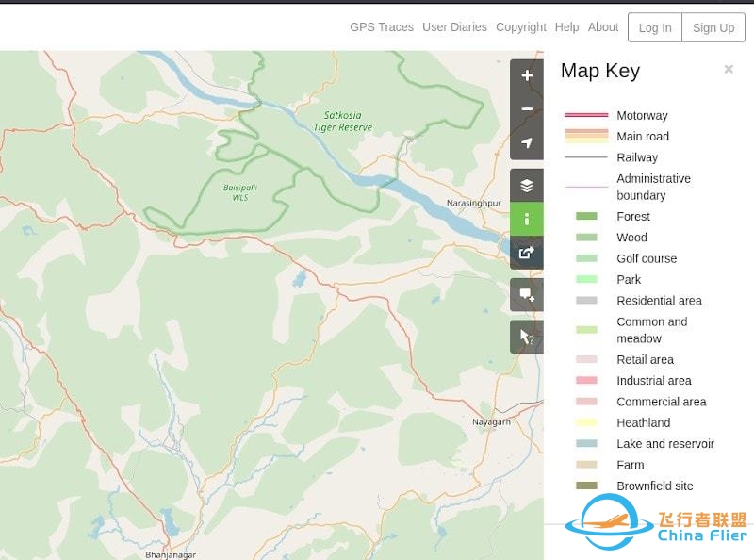Screen dimensions: 754x560
Task: Click the Lake and reservoir swatch
Action: [x=586, y=444]
